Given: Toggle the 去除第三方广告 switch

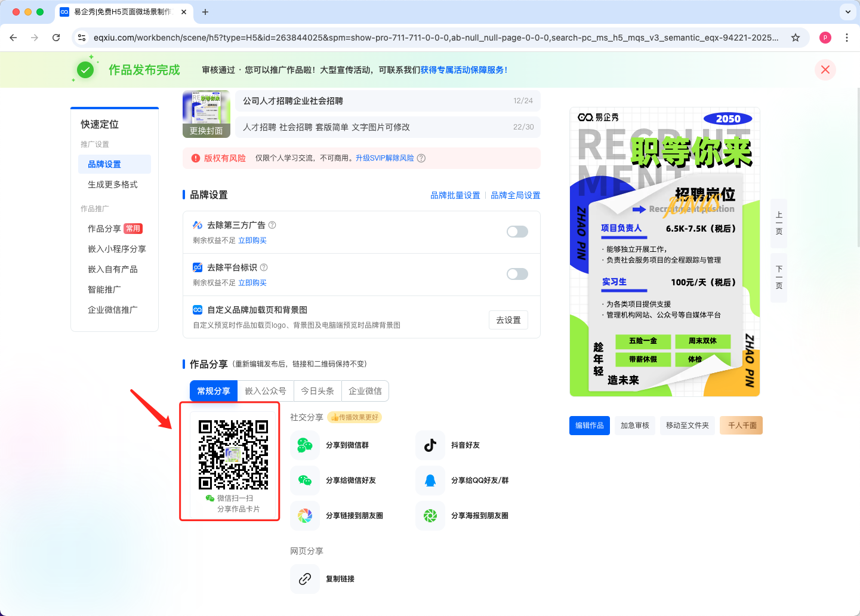Looking at the screenshot, I should pos(517,232).
